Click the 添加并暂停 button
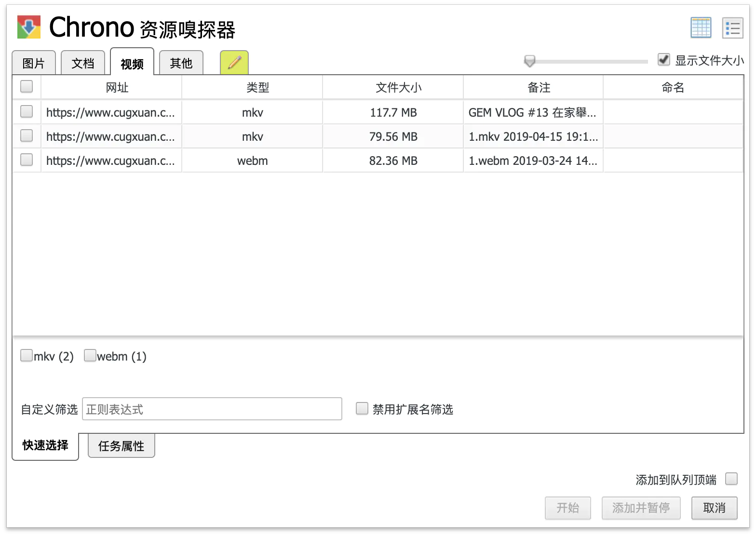 tap(641, 508)
